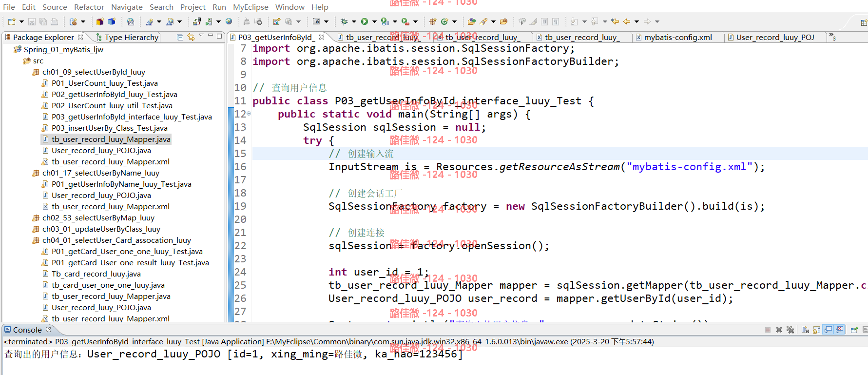Click the New Java Package icon
The width and height of the screenshot is (868, 375).
coord(432,21)
